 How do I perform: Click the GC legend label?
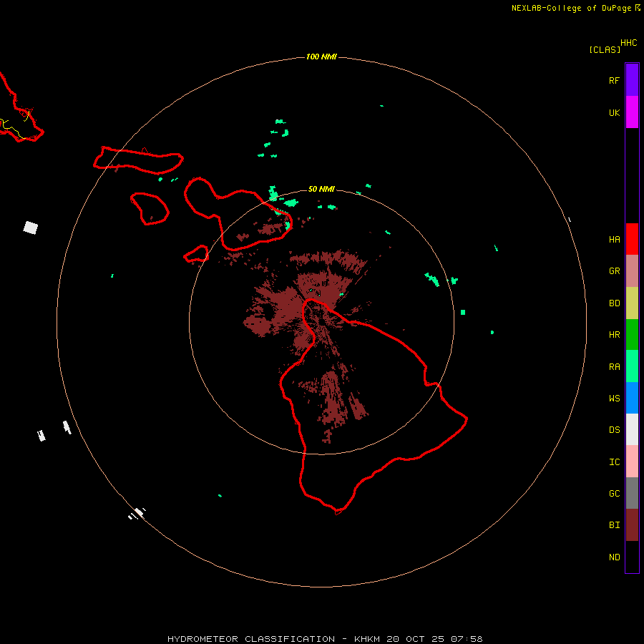(x=614, y=494)
